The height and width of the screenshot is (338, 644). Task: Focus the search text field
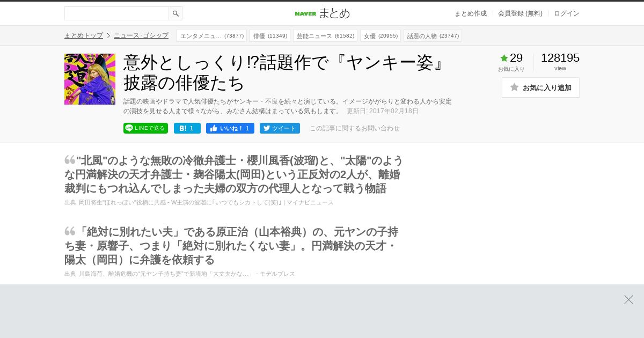pyautogui.click(x=116, y=13)
